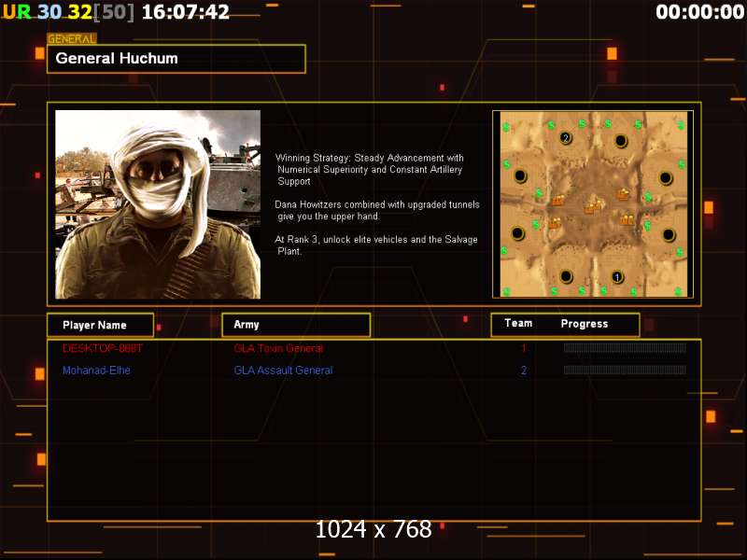The width and height of the screenshot is (747, 560).
Task: Click team number 2 in blue row
Action: (x=524, y=370)
